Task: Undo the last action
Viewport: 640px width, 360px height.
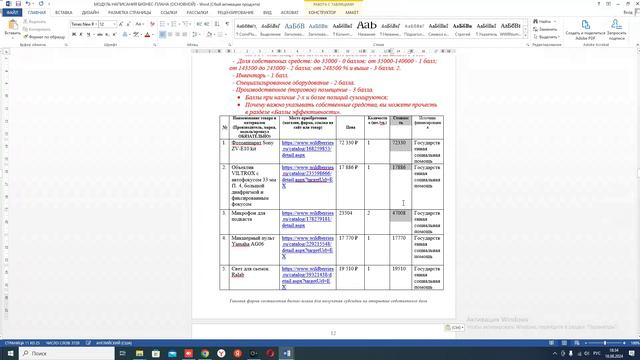Action: click(x=28, y=4)
